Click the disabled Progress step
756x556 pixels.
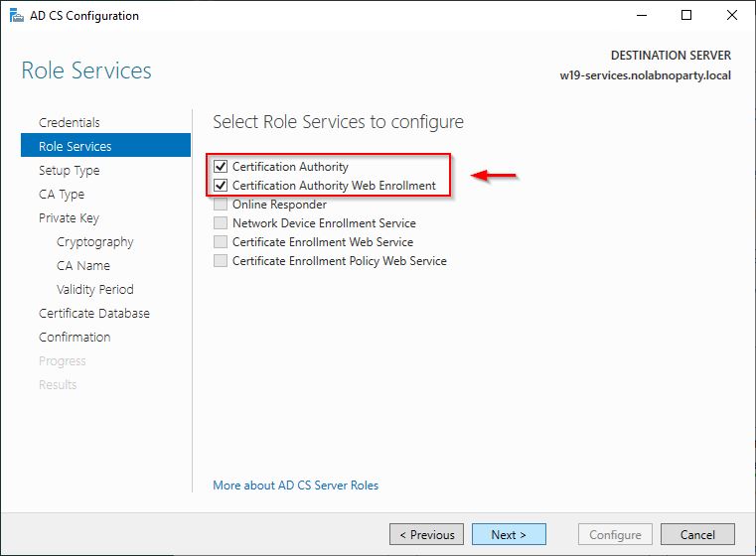click(63, 361)
